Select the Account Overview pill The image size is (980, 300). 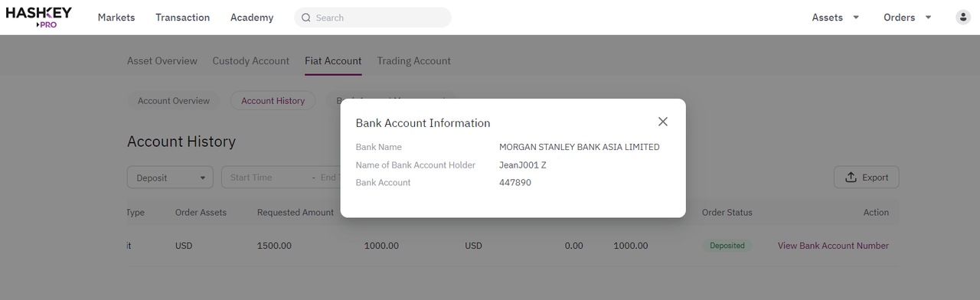174,101
